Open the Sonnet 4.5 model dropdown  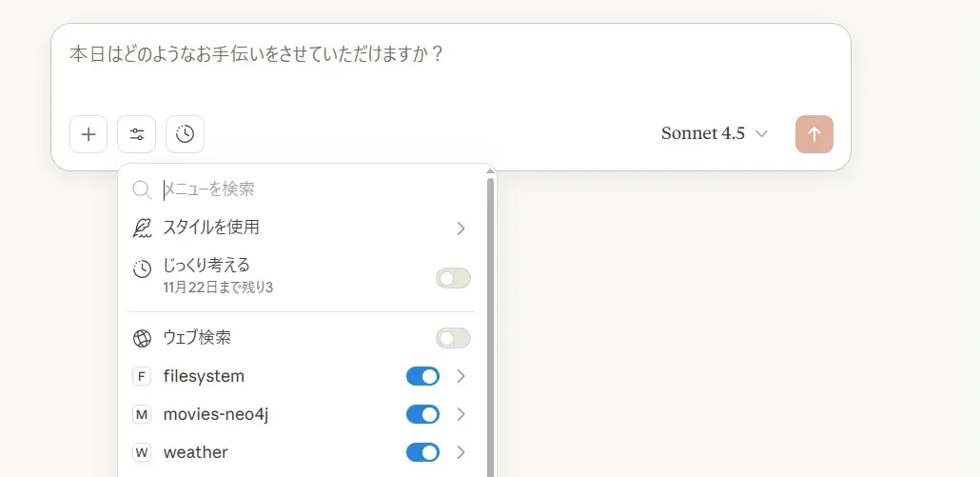(715, 134)
